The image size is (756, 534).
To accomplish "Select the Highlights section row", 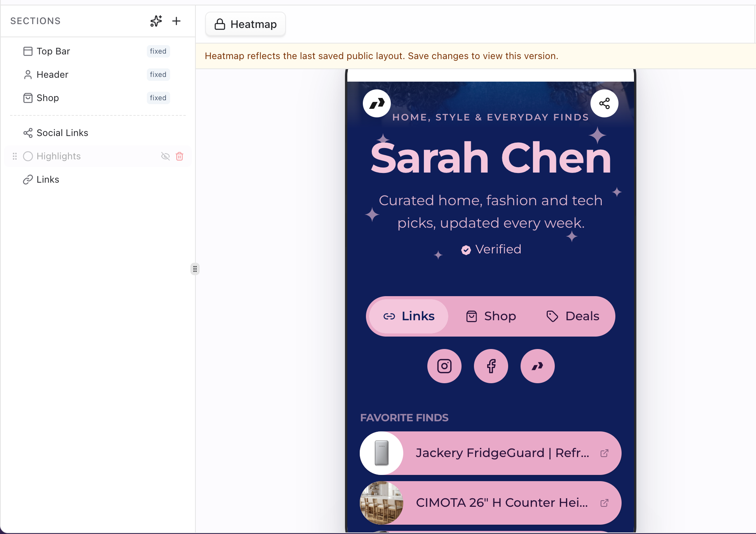I will tap(97, 156).
